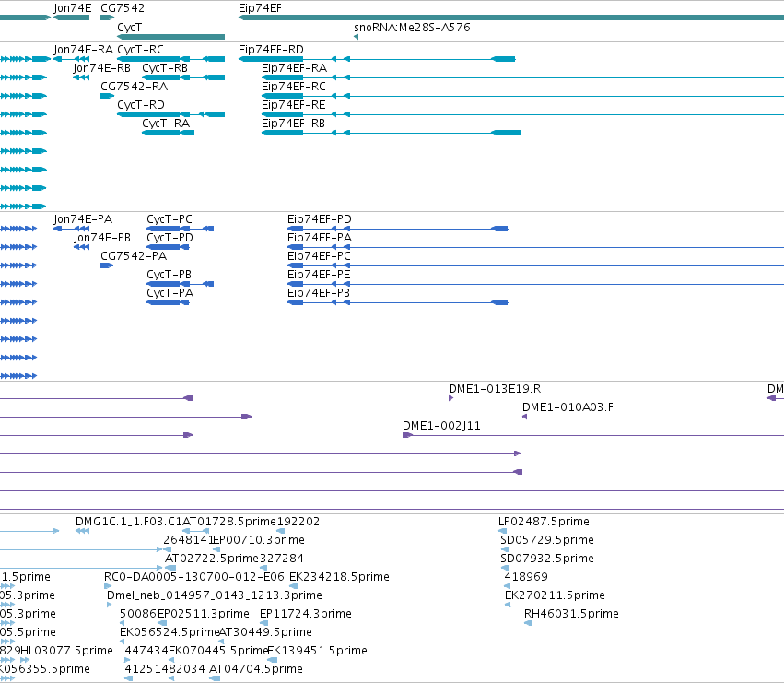The width and height of the screenshot is (784, 683).
Task: Select the SD07932.5prime EST label
Action: click(x=547, y=559)
